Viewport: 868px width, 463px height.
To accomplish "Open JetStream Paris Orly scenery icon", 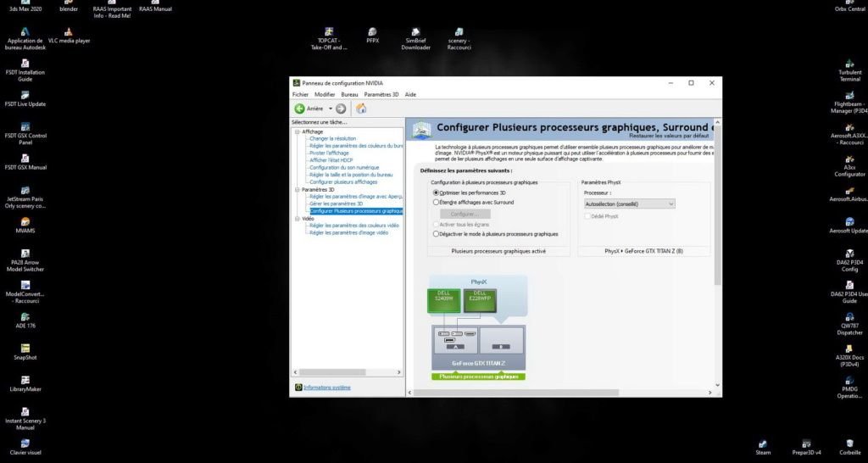I will pyautogui.click(x=25, y=198).
